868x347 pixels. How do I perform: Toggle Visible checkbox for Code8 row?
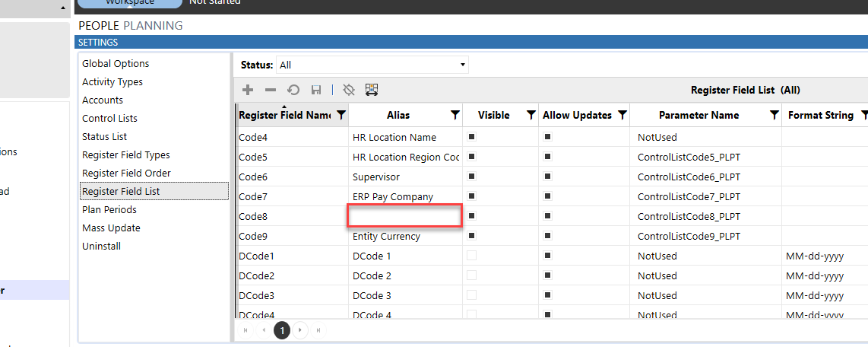tap(471, 216)
